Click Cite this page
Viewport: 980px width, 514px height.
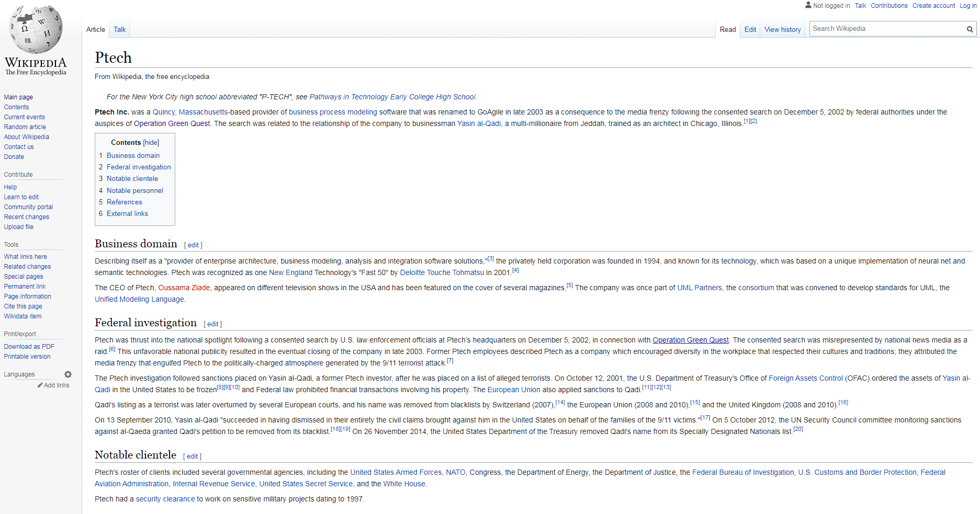23,306
